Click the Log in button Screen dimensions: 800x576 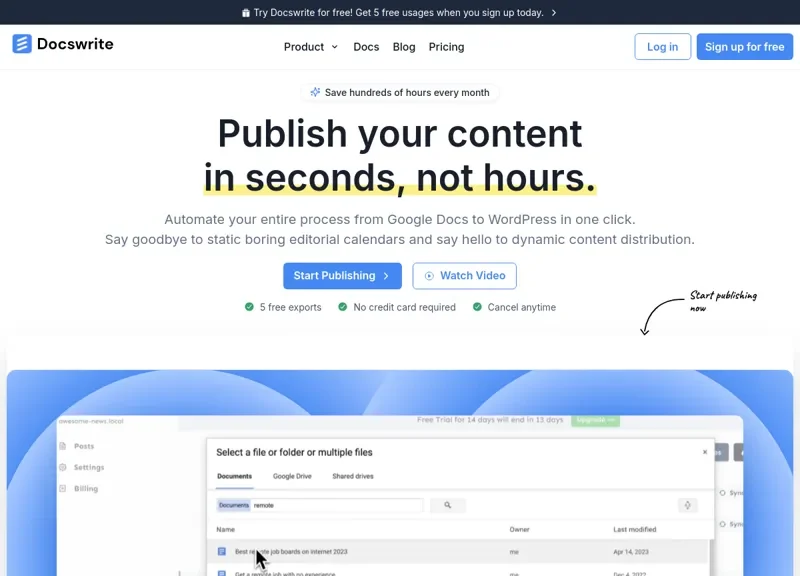[663, 47]
